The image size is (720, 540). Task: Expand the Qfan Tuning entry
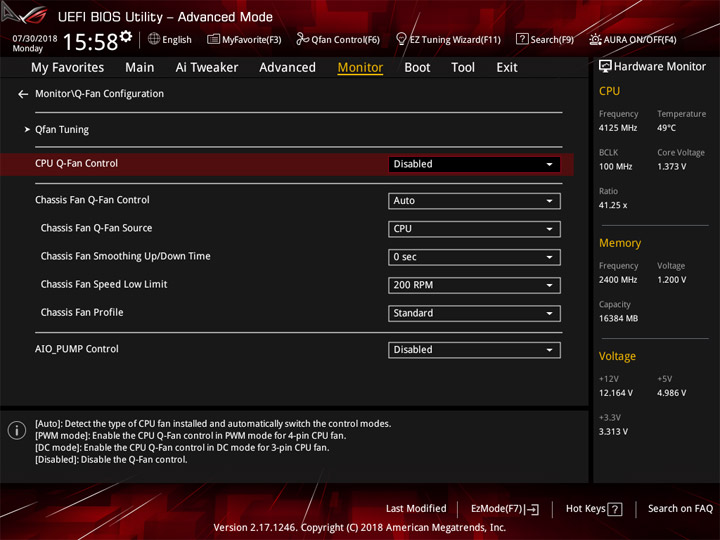pyautogui.click(x=62, y=129)
